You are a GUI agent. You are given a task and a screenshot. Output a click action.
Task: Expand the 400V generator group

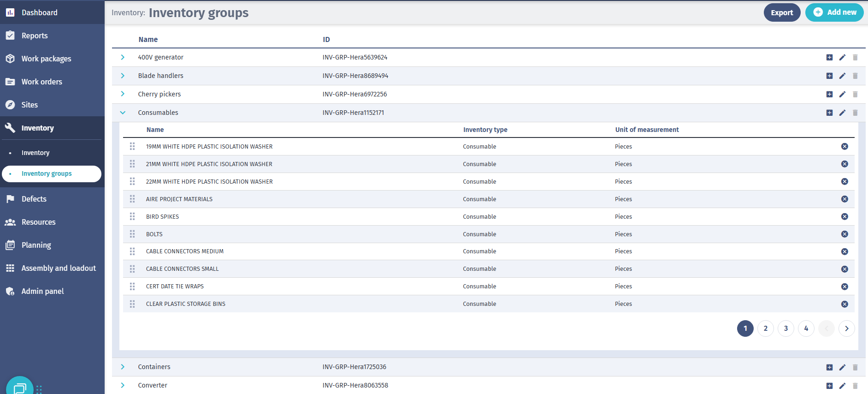point(123,57)
